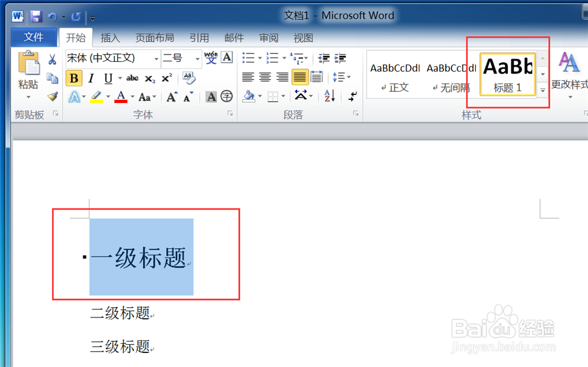Open the line spacing menu
This screenshot has width=588, height=367.
(x=341, y=77)
